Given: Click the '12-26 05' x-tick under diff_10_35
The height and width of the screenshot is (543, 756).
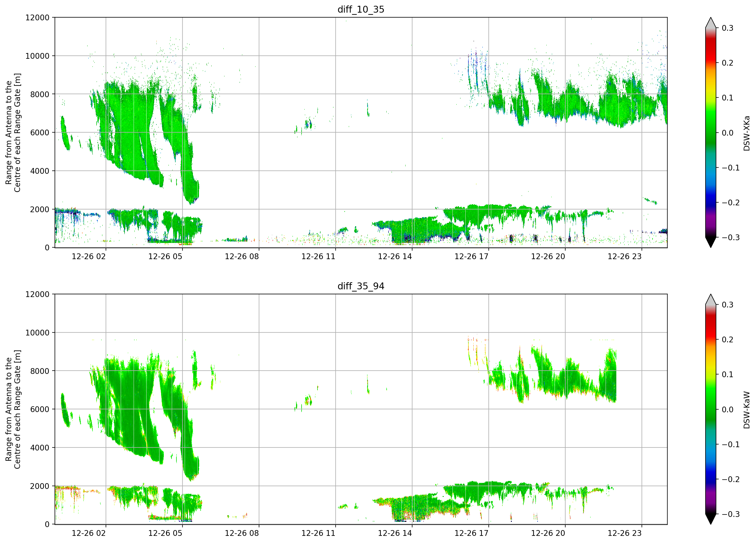Looking at the screenshot, I should coord(165,256).
